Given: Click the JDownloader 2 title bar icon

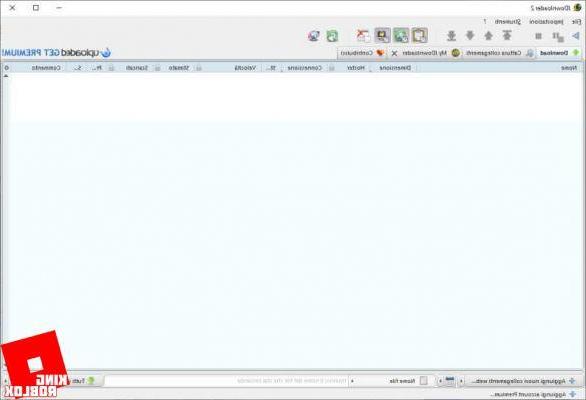Looking at the screenshot, I should coord(577,7).
